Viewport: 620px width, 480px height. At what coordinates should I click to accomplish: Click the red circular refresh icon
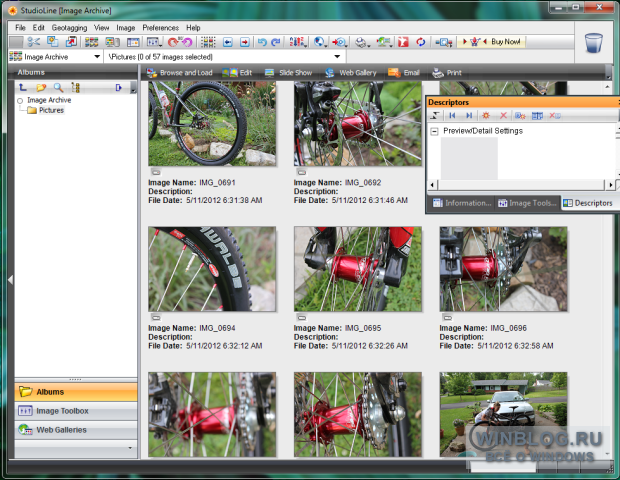coord(421,42)
